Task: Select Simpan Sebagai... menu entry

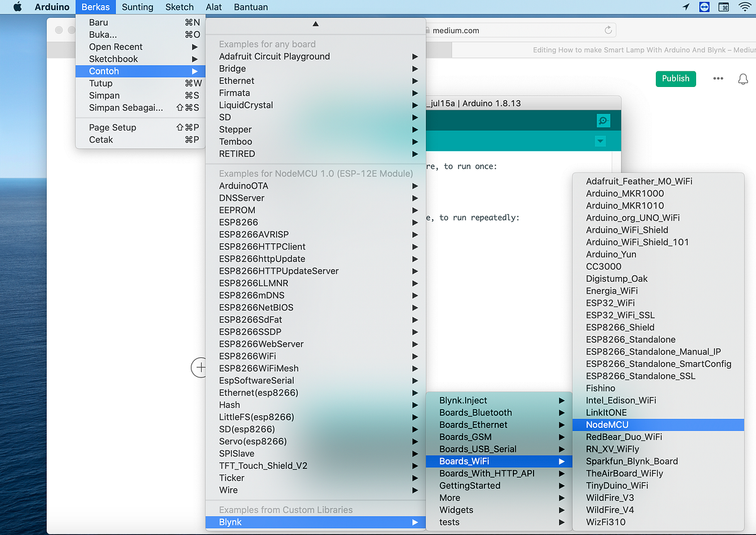Action: [140, 108]
